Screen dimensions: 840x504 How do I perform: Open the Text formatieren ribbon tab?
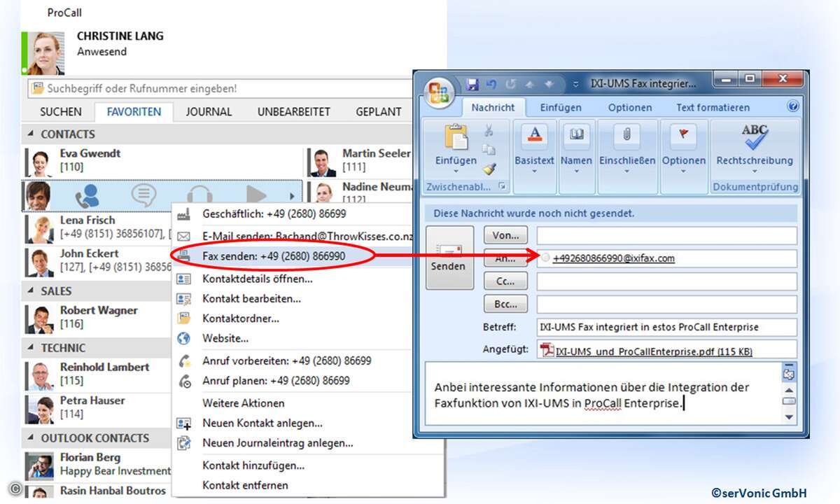click(713, 107)
